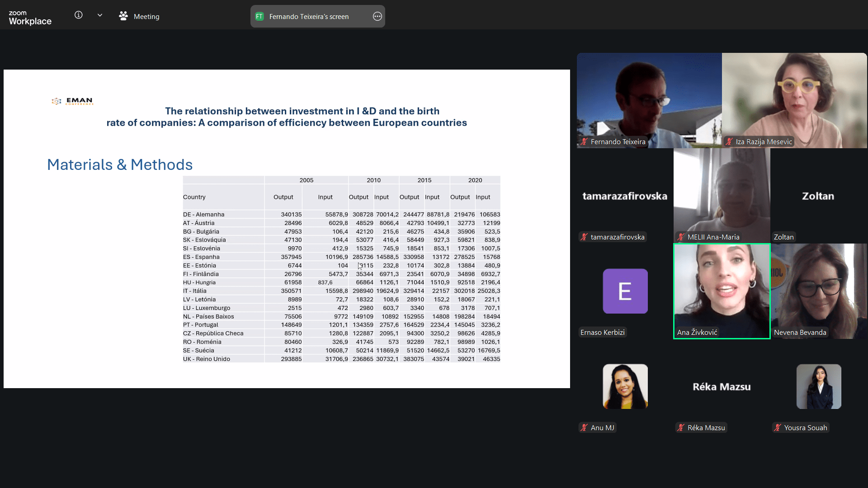The width and height of the screenshot is (868, 488).
Task: Click the green FT sharing badge
Action: [259, 17]
